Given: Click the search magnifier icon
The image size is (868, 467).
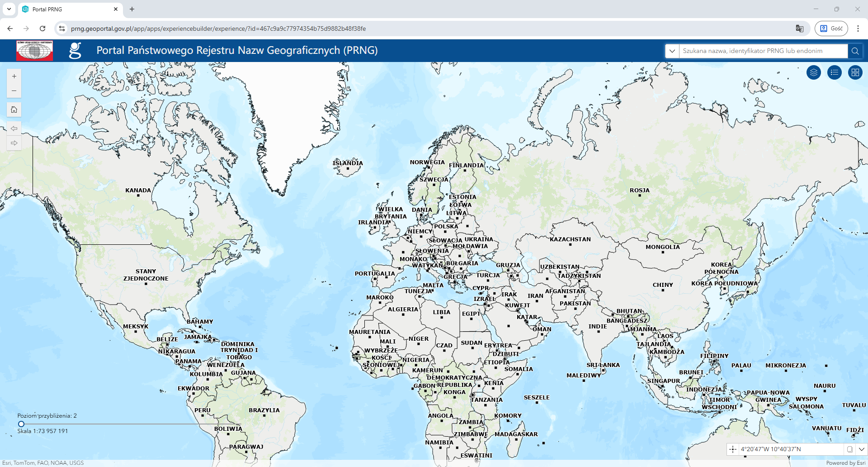Looking at the screenshot, I should point(855,51).
